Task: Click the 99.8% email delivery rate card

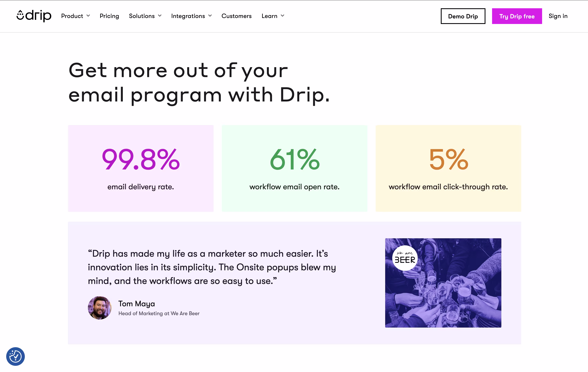Action: (x=141, y=168)
